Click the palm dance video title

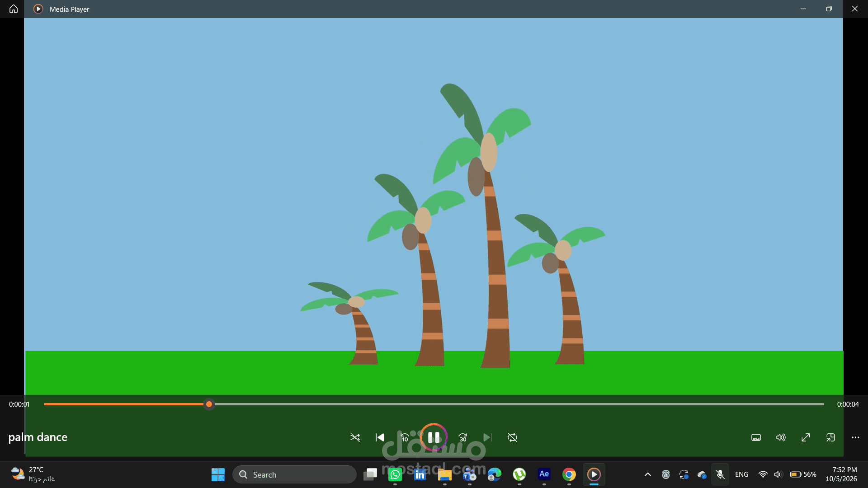(x=38, y=437)
